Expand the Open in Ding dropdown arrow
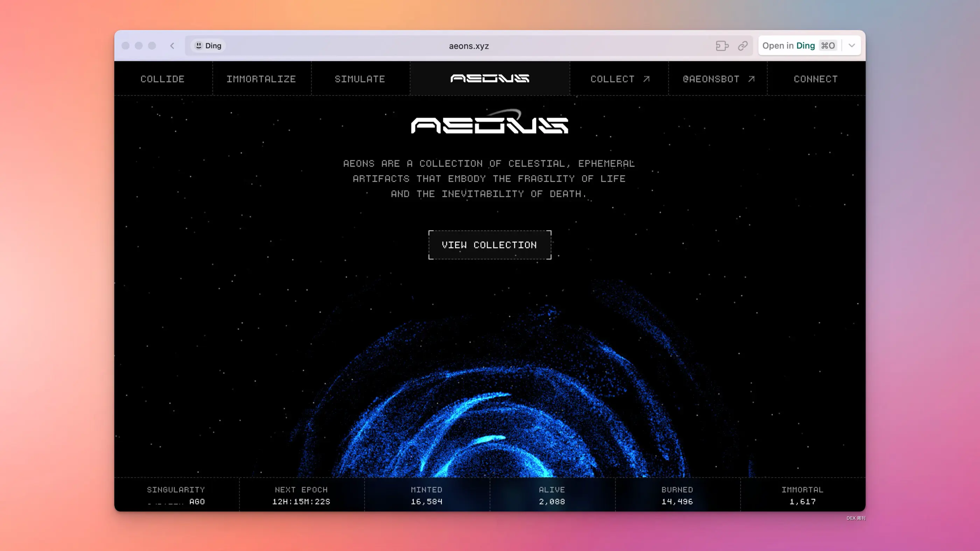Screen dimensions: 980x551 [852, 45]
